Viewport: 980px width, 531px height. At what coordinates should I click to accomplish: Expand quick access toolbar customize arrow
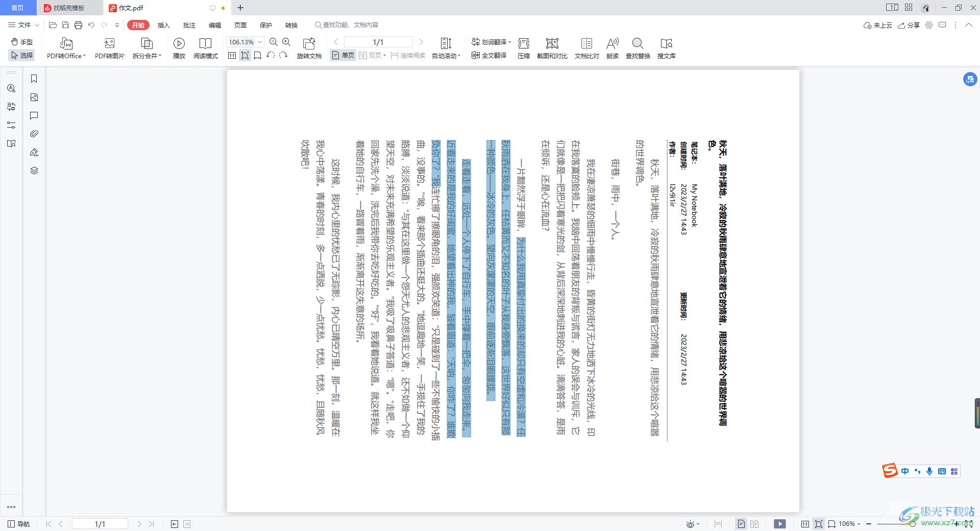click(x=117, y=25)
